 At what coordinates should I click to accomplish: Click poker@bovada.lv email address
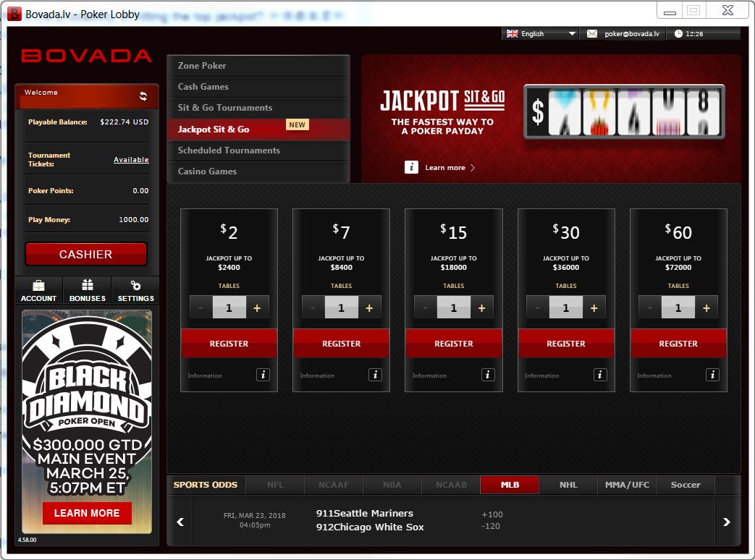632,34
